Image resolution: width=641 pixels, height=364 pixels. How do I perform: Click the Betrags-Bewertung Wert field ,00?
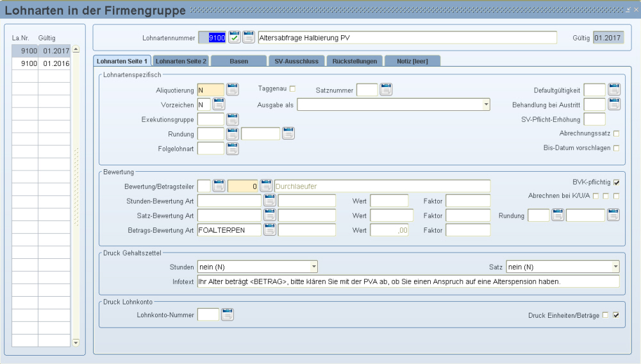[x=389, y=230]
